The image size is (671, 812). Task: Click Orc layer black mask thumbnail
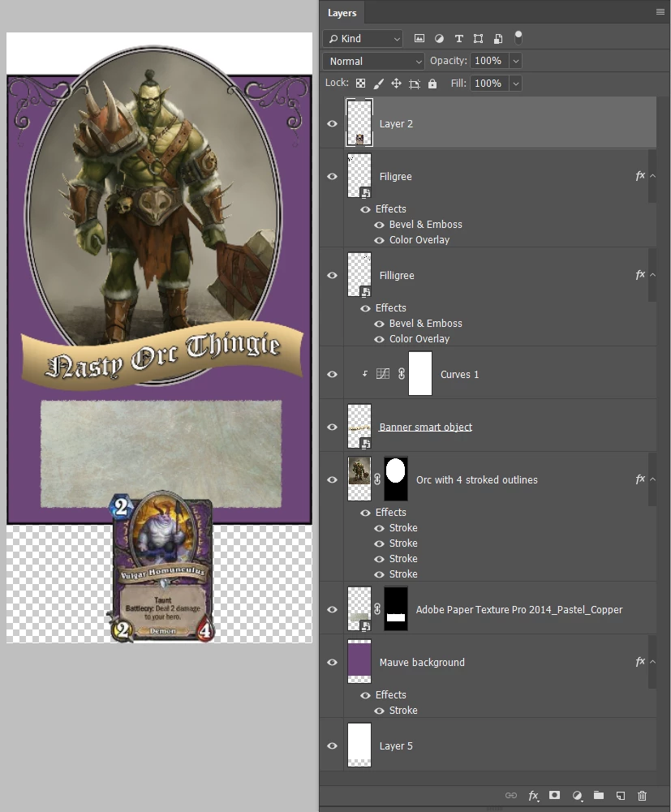pos(396,479)
